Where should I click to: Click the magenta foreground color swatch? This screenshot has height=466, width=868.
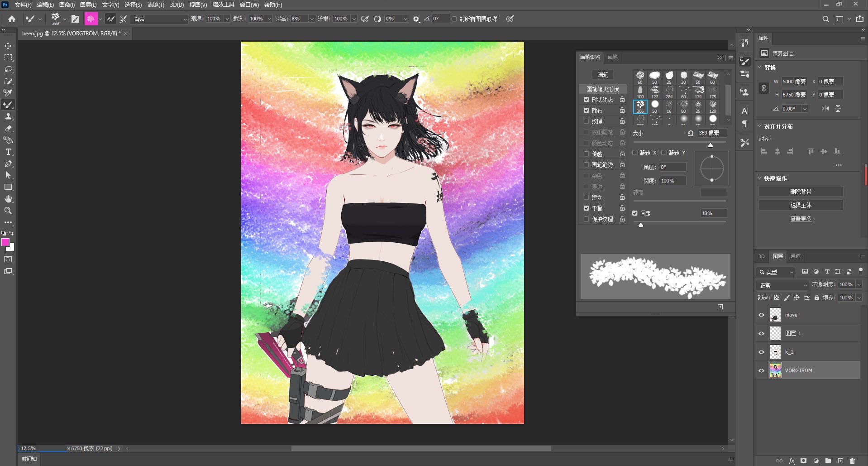(x=5, y=242)
